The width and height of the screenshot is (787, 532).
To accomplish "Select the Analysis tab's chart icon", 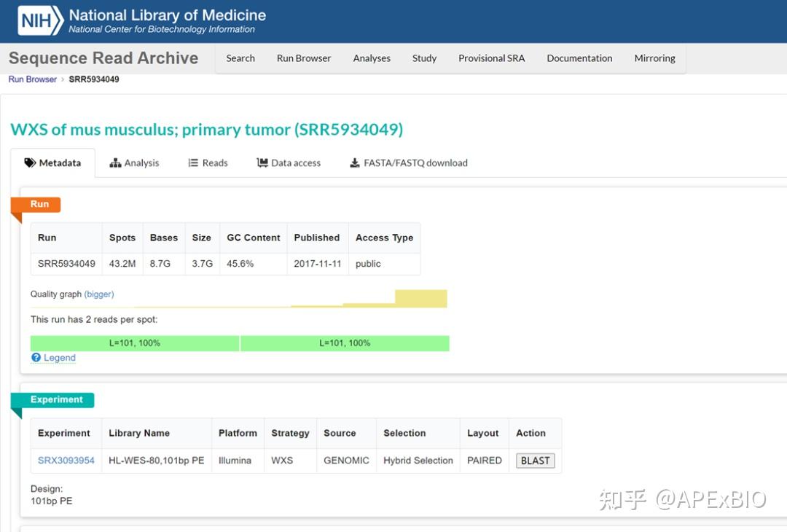I will pos(115,163).
